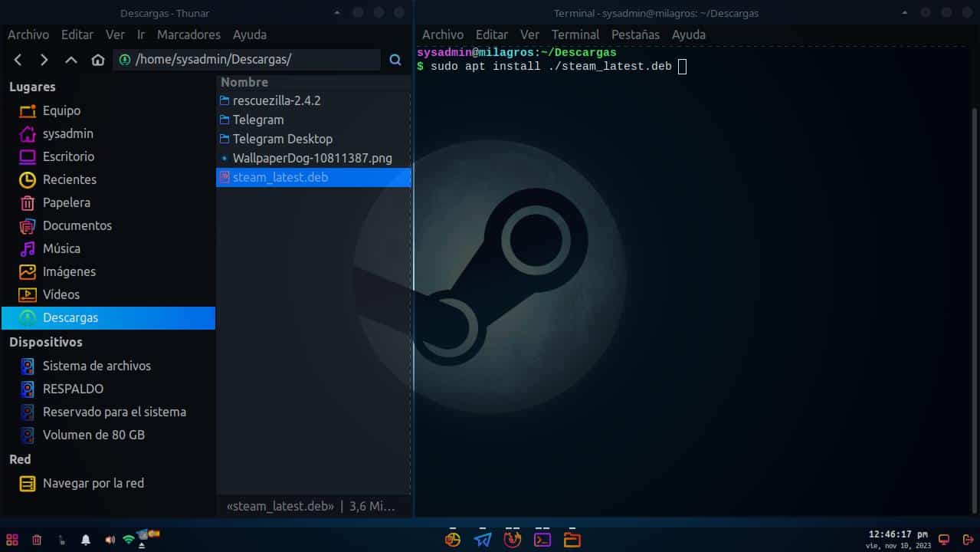Click Navegar por la red
The width and height of the screenshot is (980, 552).
pos(93,483)
